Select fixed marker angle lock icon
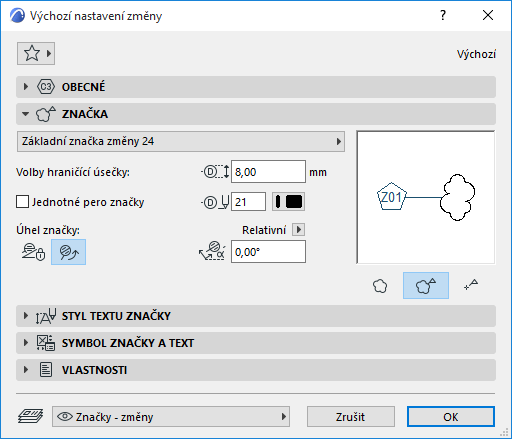 click(x=33, y=252)
